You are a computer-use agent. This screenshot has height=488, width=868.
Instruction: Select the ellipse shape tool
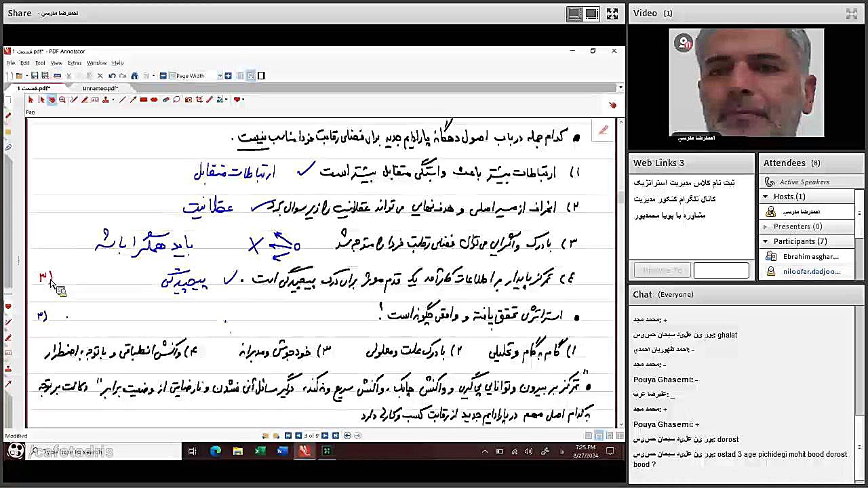click(x=155, y=100)
